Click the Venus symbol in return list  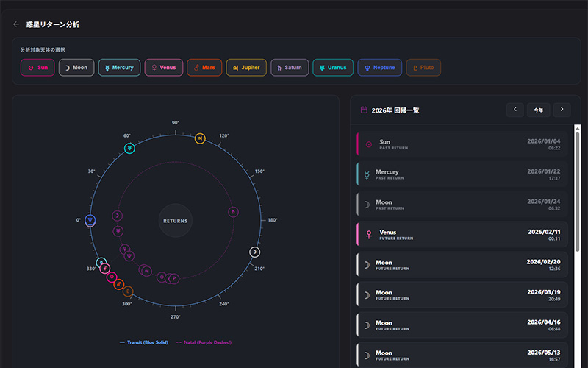coord(369,234)
